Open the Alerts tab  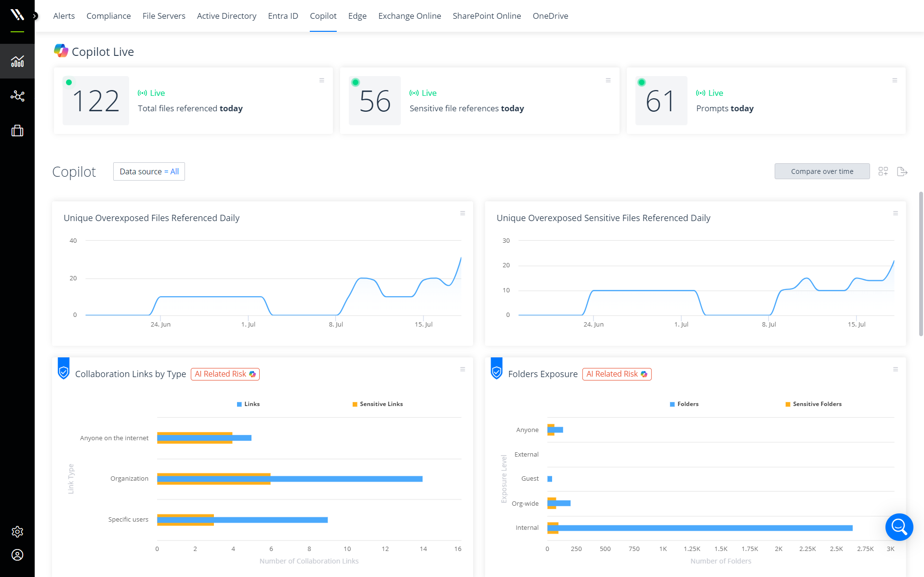pyautogui.click(x=64, y=16)
